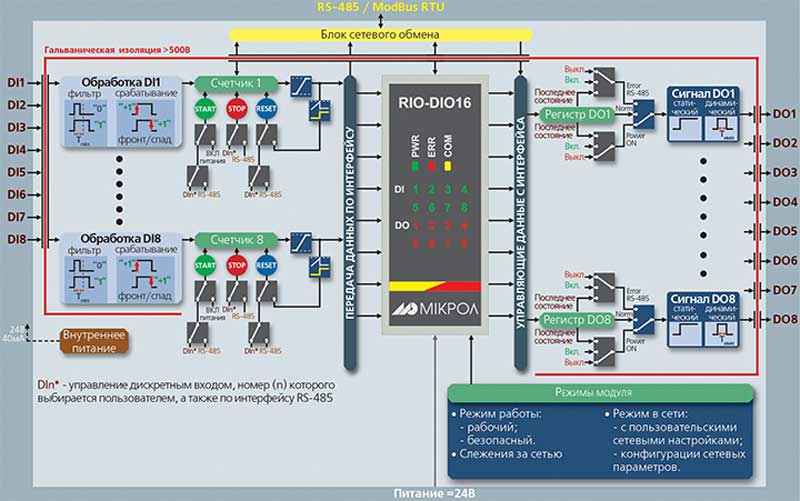The height and width of the screenshot is (501, 800).
Task: Click the статический step icon in Сигнал DO8
Action: [x=684, y=335]
